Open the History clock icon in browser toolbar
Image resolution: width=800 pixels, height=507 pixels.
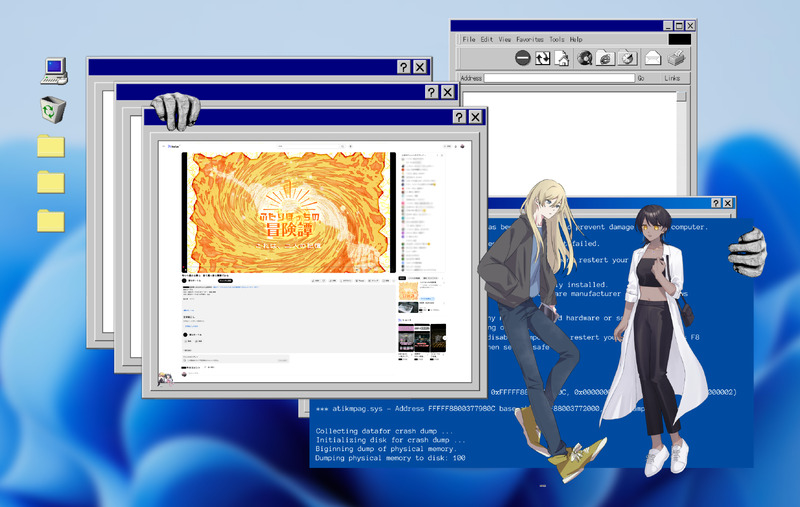(x=628, y=58)
